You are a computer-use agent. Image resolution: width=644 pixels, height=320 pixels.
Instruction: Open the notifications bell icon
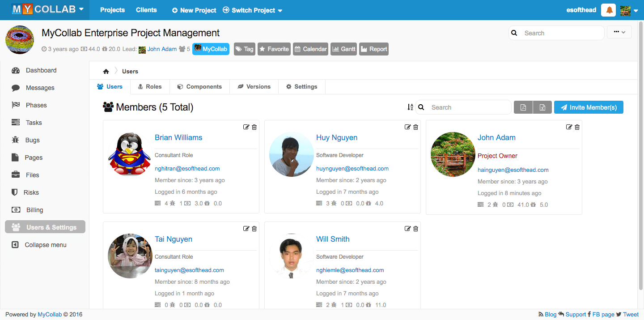(x=609, y=10)
